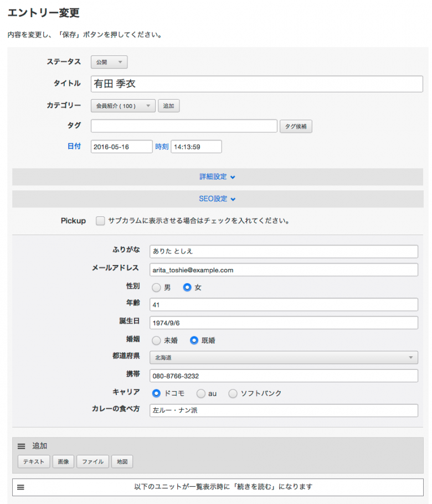Select the 男 gender radio button

[x=157, y=287]
